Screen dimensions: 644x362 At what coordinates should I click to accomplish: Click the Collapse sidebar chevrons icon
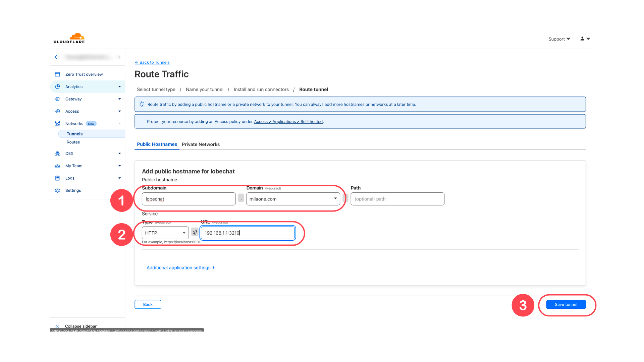57,326
